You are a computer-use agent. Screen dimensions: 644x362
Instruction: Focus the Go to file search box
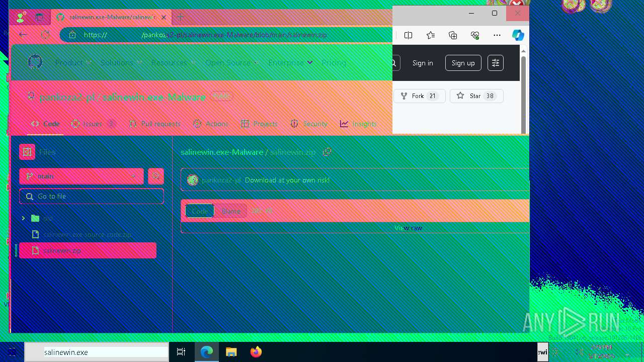[x=92, y=196]
